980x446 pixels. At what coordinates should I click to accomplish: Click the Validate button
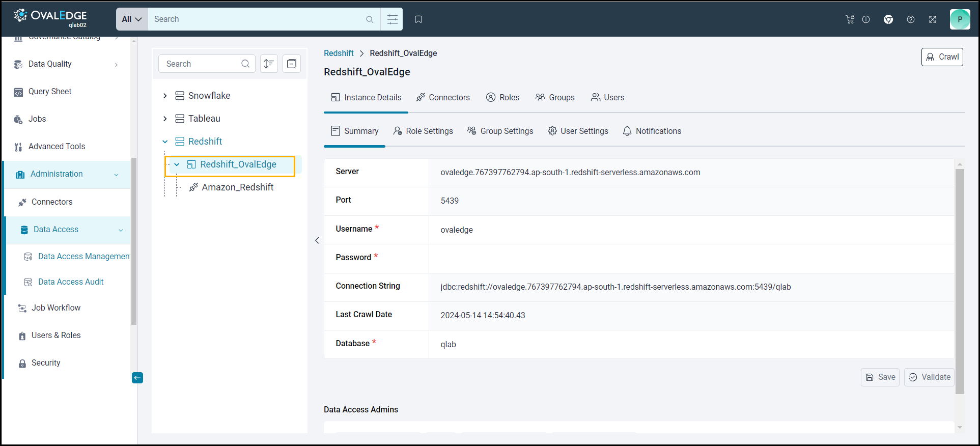pos(929,377)
